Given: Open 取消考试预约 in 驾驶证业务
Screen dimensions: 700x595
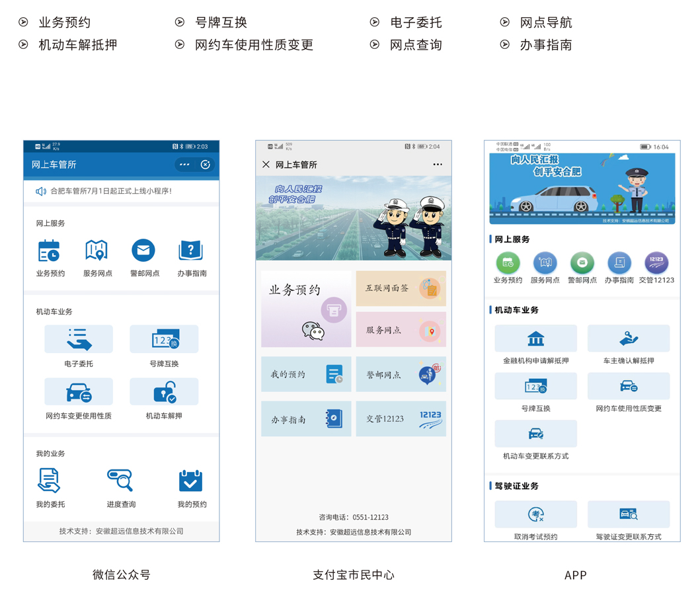Looking at the screenshot, I should (x=535, y=515).
